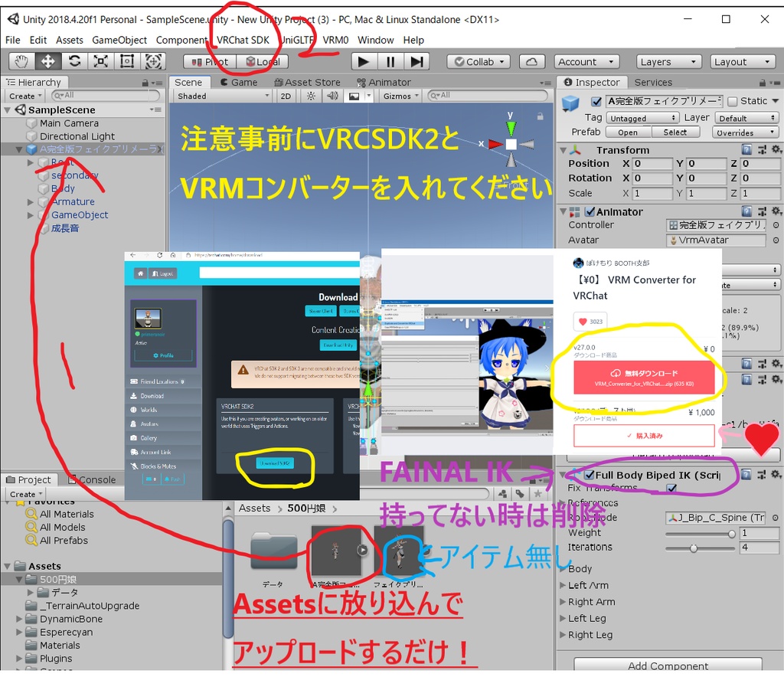Screen dimensions: 784x677
Task: Open the VRChat SDK menu
Action: [243, 40]
